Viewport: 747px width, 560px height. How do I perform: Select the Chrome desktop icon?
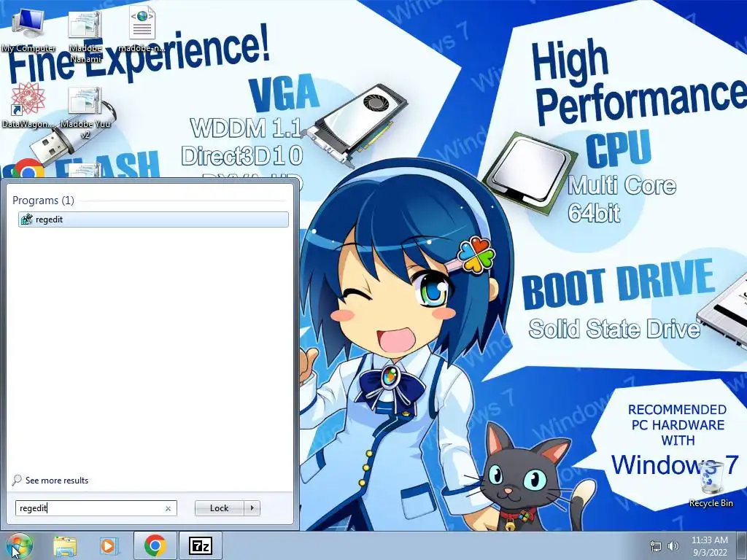(x=28, y=168)
